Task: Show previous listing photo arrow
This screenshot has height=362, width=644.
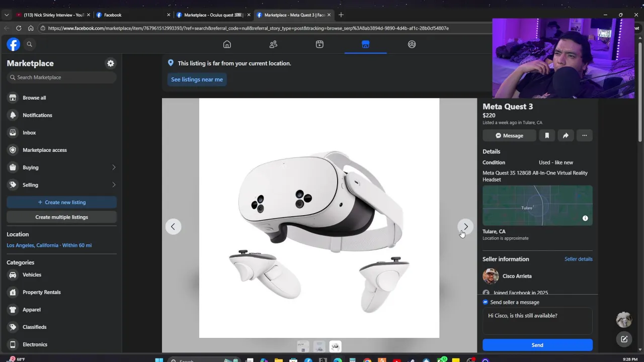Action: [173, 227]
